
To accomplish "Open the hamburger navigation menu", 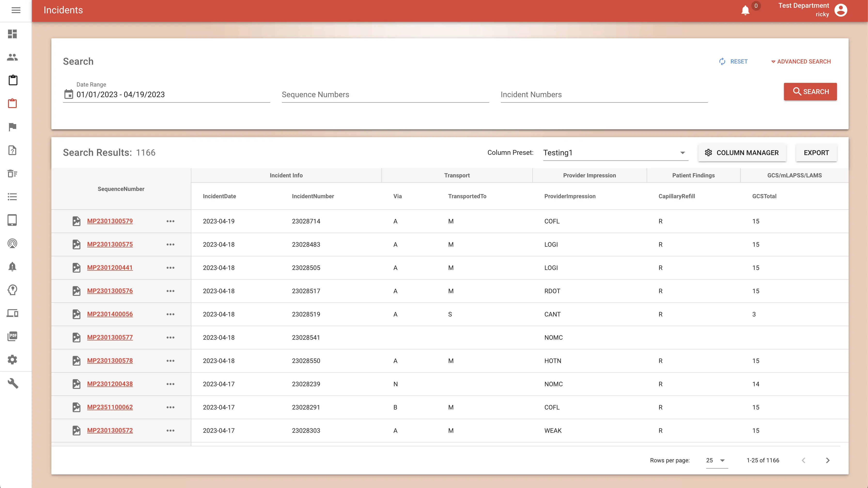I will (16, 10).
